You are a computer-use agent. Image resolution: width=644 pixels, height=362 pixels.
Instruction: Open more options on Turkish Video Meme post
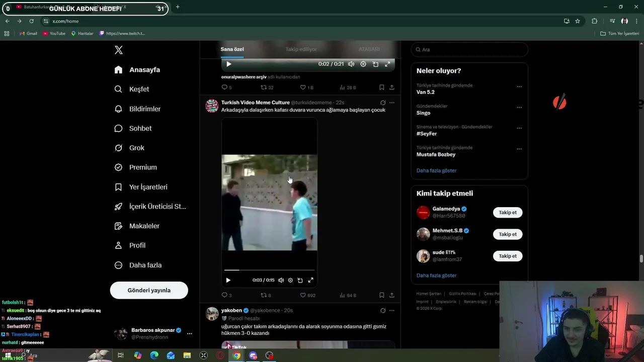(x=392, y=103)
